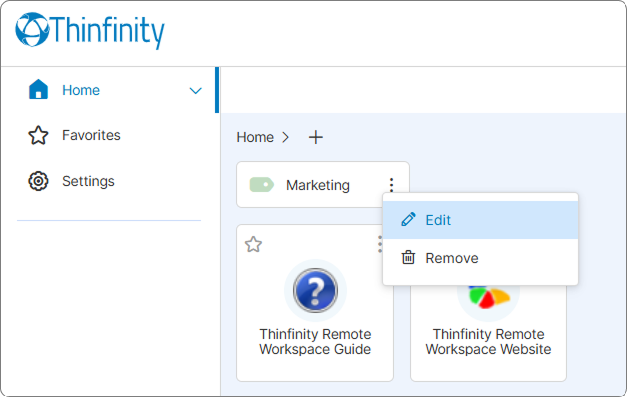Open the question mark Guide icon
Viewport: 627px width, 397px height.
pos(315,290)
